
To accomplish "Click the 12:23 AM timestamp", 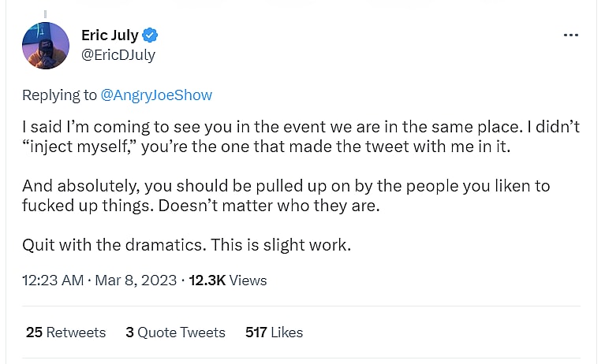I will pos(52,280).
